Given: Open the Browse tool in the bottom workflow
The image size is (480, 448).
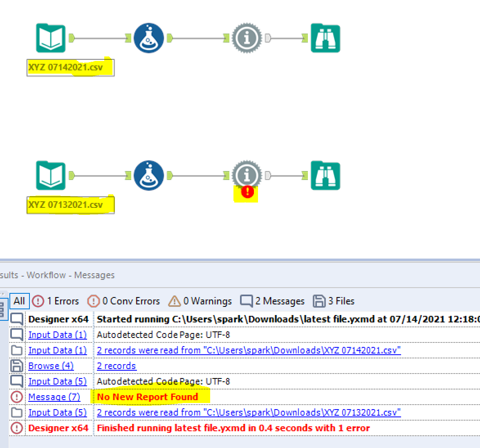Looking at the screenshot, I should (x=325, y=176).
